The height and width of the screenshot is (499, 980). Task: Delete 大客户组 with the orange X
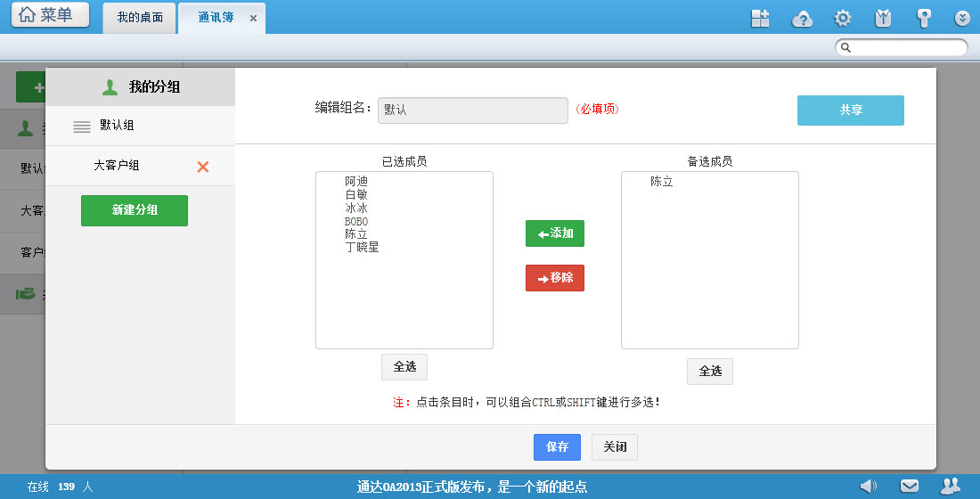pos(203,167)
